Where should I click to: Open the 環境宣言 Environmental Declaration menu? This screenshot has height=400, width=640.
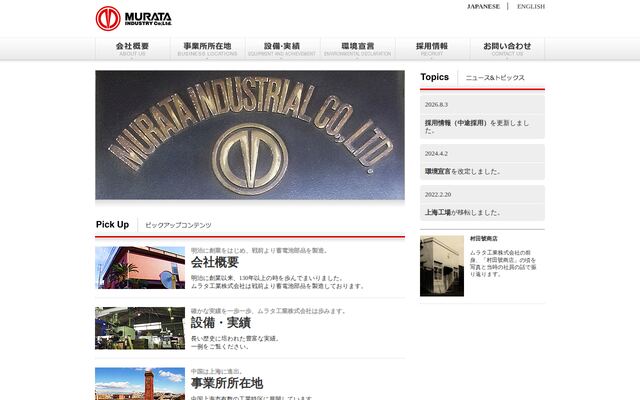(x=358, y=49)
